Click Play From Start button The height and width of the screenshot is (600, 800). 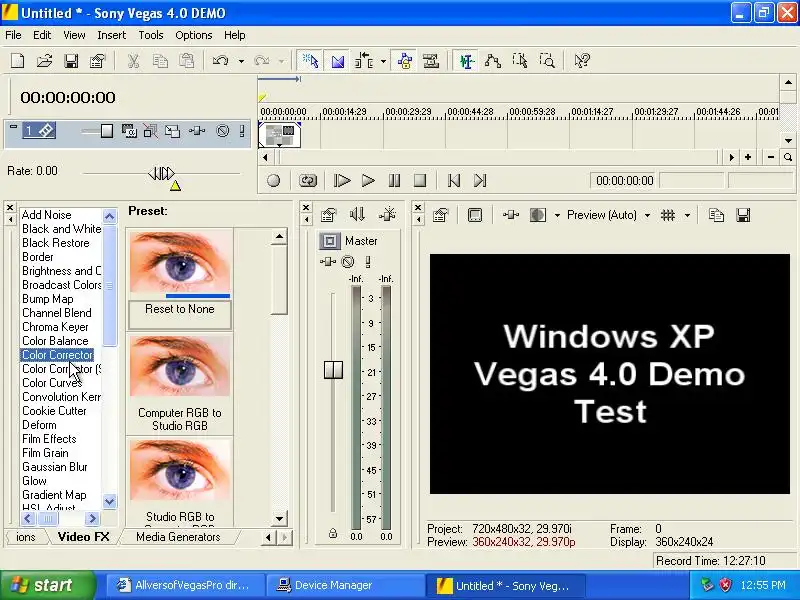(342, 181)
